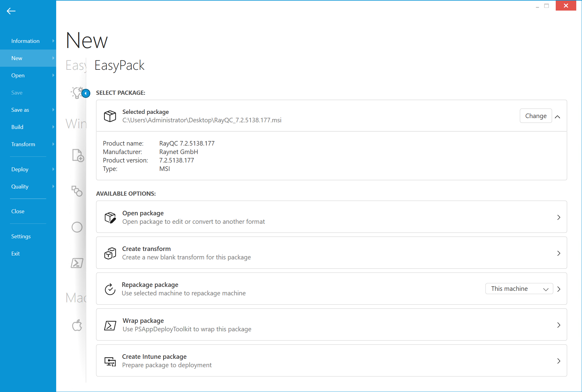The width and height of the screenshot is (582, 392).
Task: Click the Create Intune package option title
Action: pyautogui.click(x=154, y=357)
